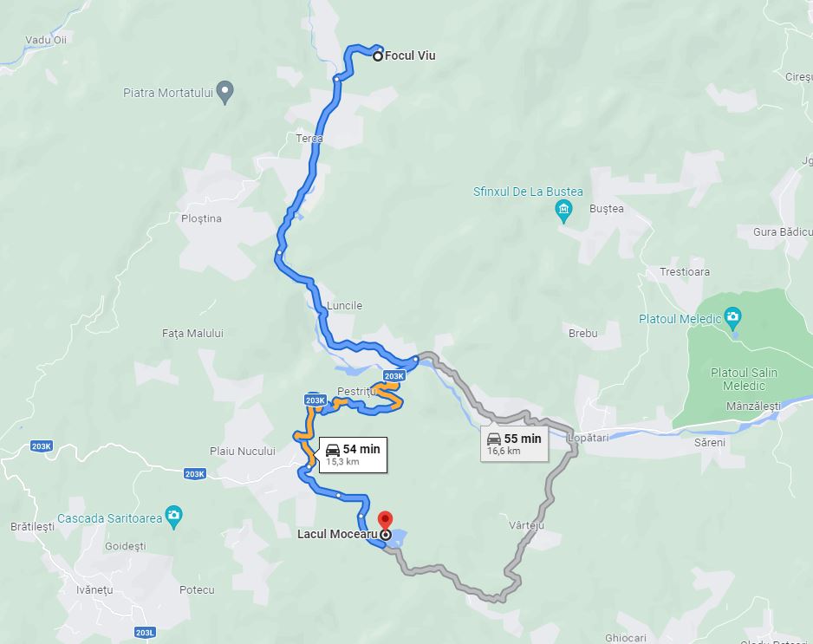Image resolution: width=813 pixels, height=644 pixels.
Task: Click the orange slow-traffic segment near Pestrițu
Action: point(391,395)
